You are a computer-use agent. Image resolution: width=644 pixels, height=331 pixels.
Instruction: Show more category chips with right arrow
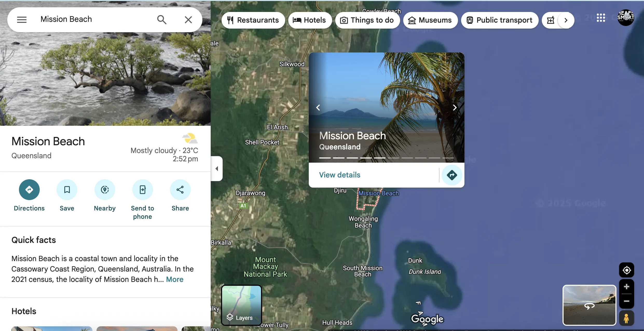coord(566,20)
